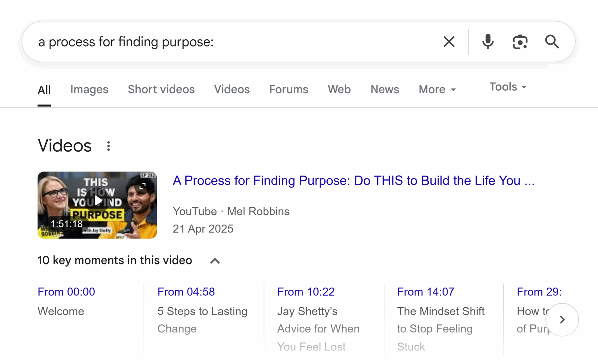
Task: Play the Mel Robbins video thumbnail
Action: point(98,201)
